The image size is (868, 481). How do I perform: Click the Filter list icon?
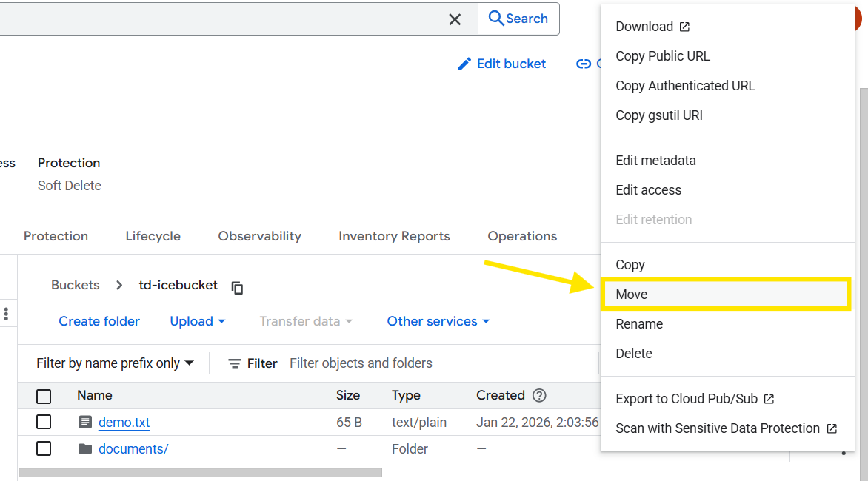tap(235, 363)
